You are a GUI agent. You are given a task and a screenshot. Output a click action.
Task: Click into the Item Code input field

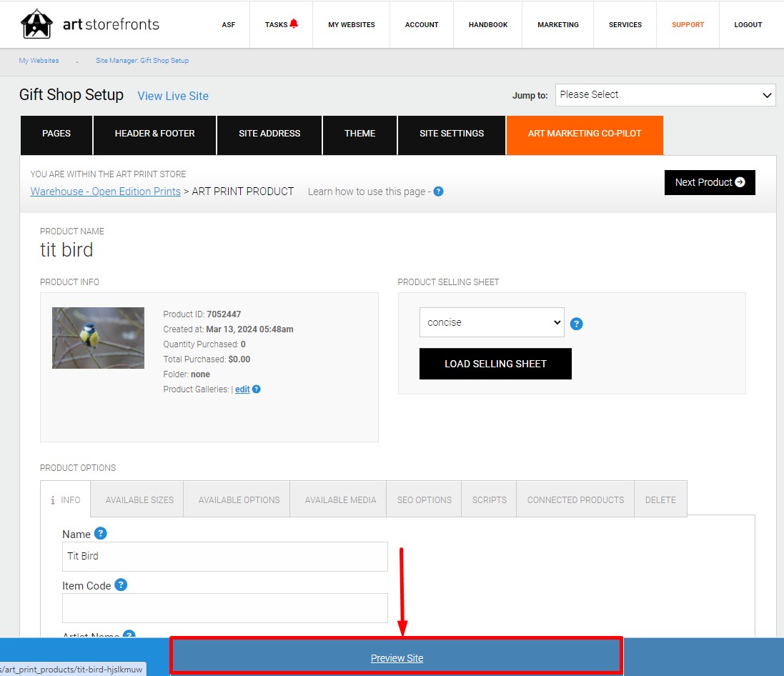click(225, 608)
